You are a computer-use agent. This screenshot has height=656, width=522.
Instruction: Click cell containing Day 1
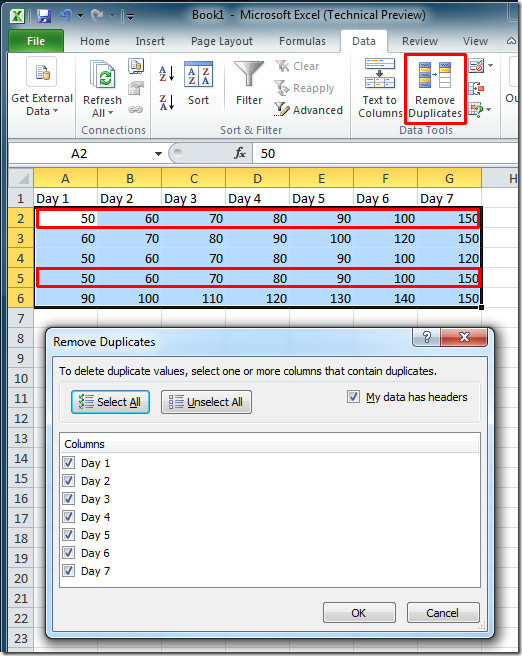coord(66,199)
